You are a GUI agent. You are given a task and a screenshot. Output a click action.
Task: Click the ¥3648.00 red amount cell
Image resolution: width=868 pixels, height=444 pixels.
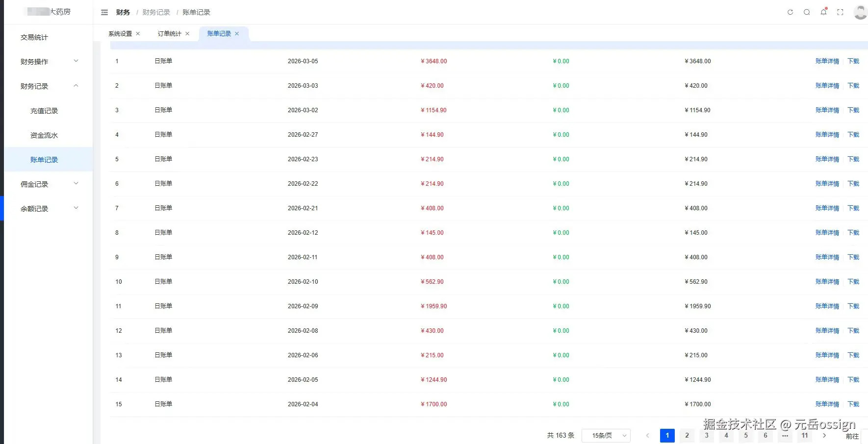tap(434, 61)
